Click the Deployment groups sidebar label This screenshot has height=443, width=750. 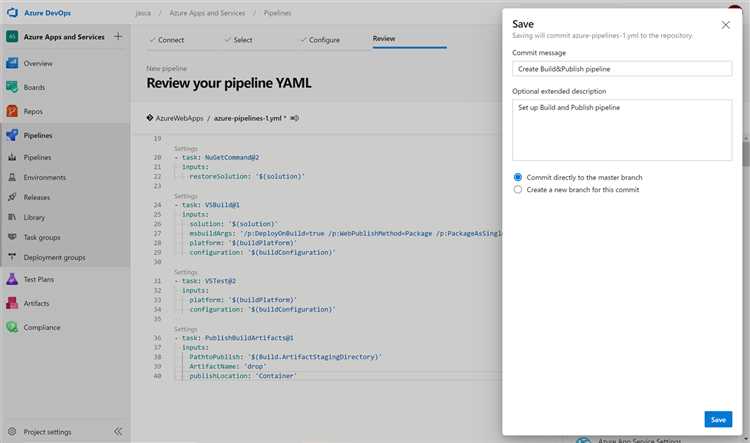[55, 257]
